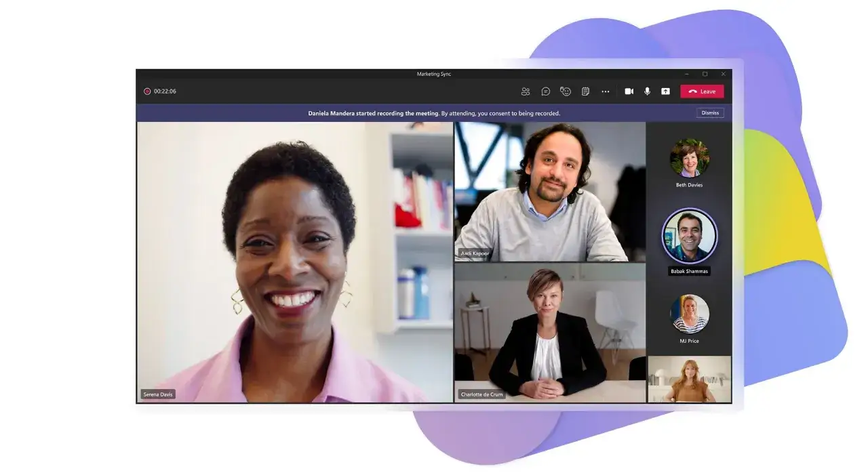The image size is (868, 473).
Task: Open the reactions and raise hand icon
Action: point(566,91)
